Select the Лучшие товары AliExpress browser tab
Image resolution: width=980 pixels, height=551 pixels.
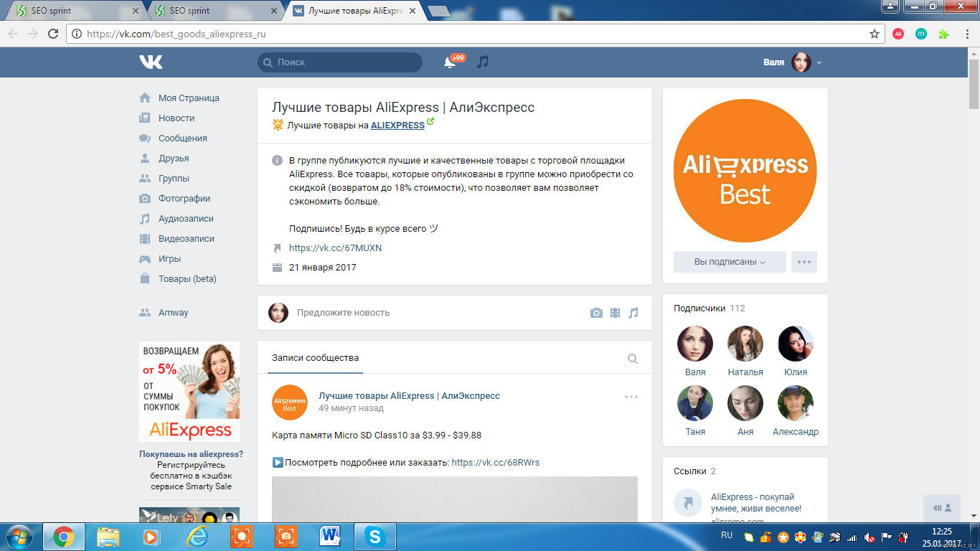coord(353,11)
